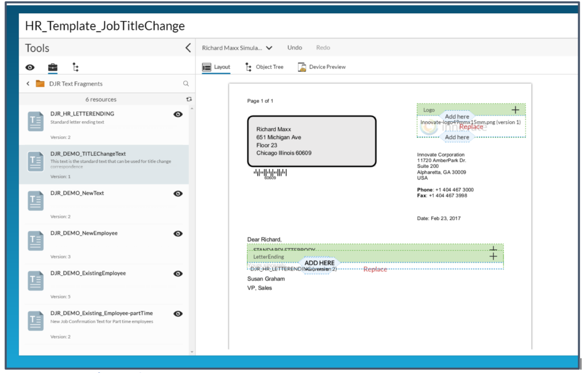Click lower Add here in Logo zone
Image resolution: width=588 pixels, height=373 pixels.
(457, 137)
